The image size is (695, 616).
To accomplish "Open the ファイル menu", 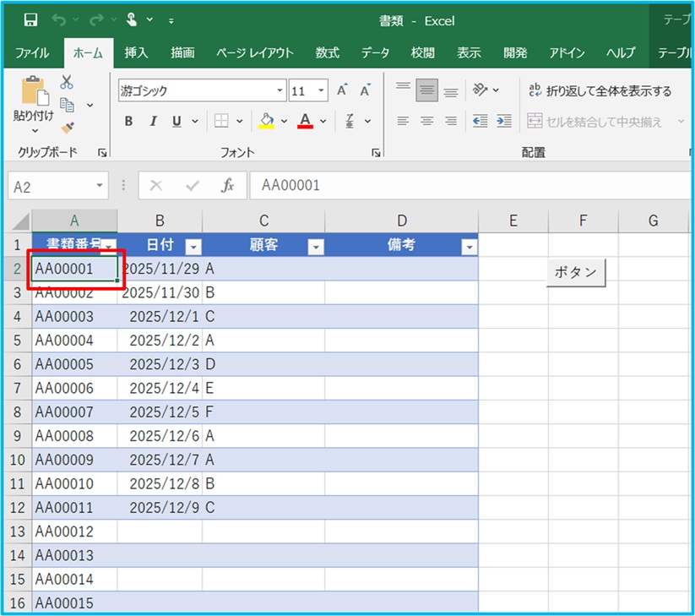I will pyautogui.click(x=32, y=52).
